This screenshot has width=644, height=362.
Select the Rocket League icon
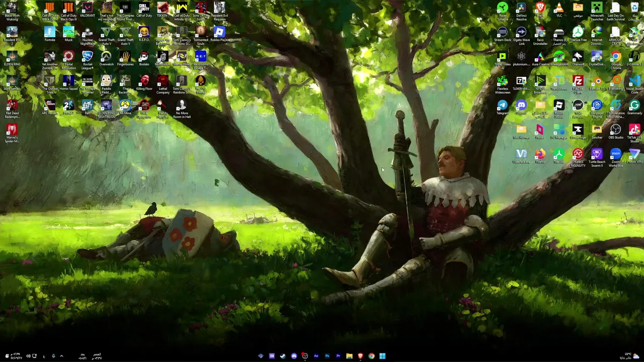coord(88,60)
